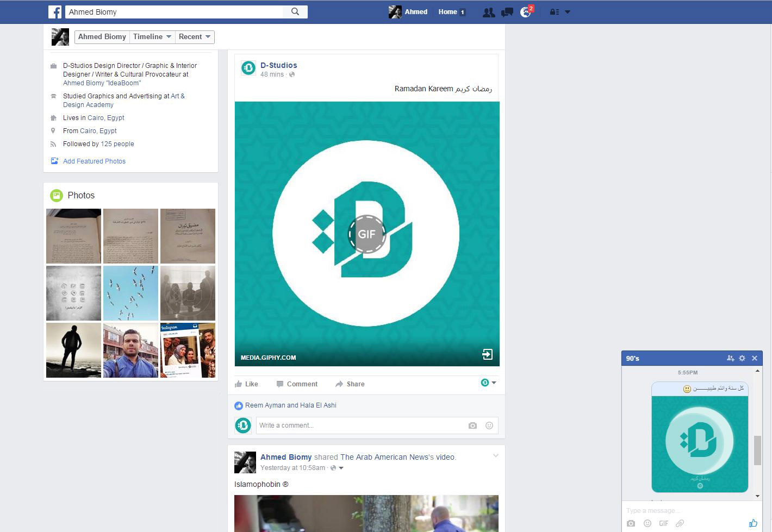772x532 pixels.
Task: Click Ahmed's avatar in the top bar
Action: click(x=395, y=12)
